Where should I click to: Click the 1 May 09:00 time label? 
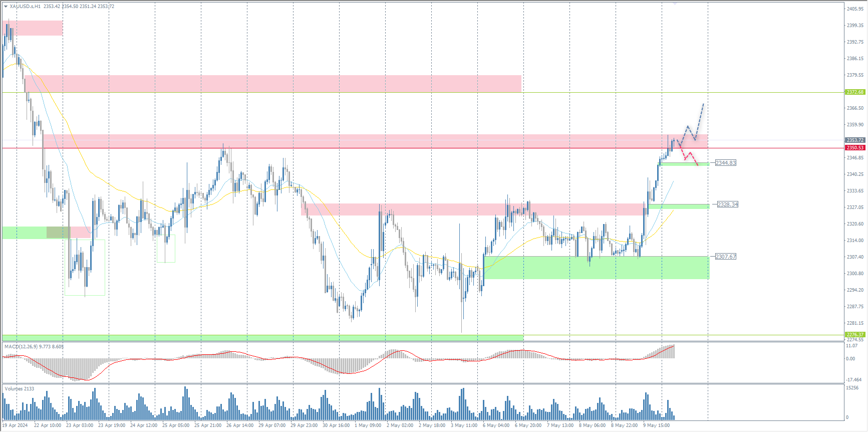tap(368, 425)
